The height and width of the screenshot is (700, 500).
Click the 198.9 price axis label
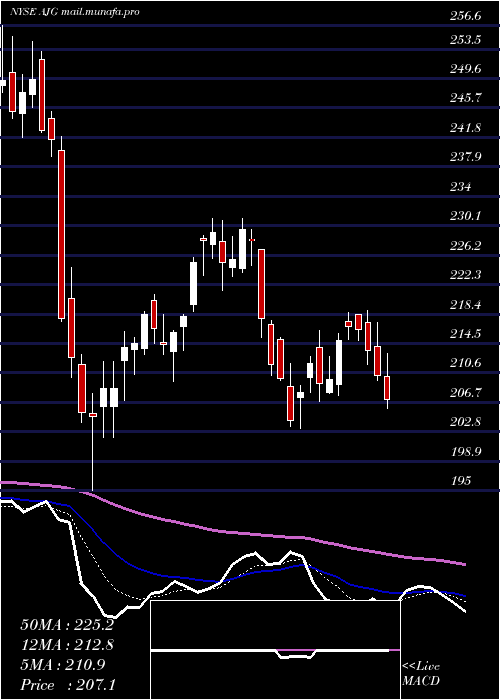pyautogui.click(x=466, y=451)
